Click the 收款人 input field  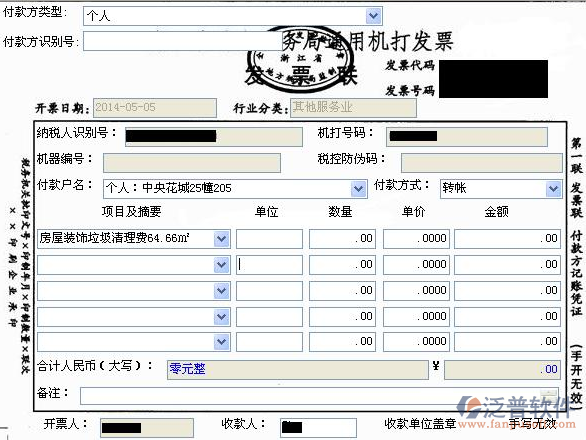(x=318, y=428)
